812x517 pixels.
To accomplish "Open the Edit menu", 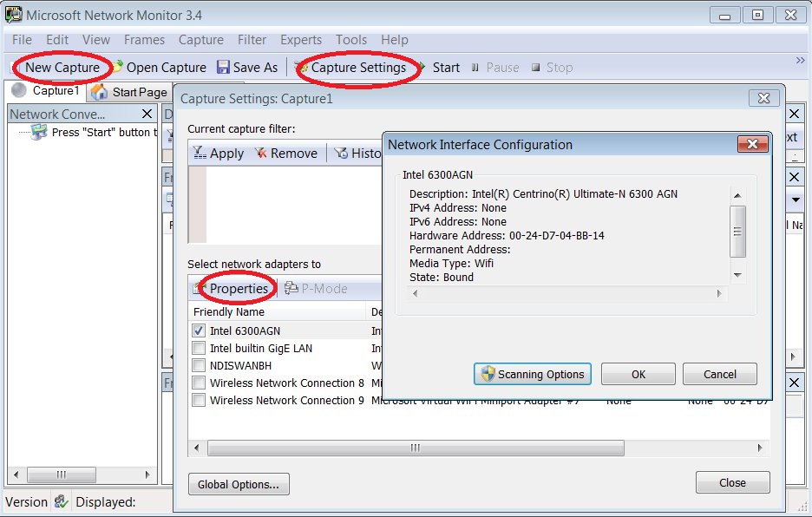I will point(57,40).
